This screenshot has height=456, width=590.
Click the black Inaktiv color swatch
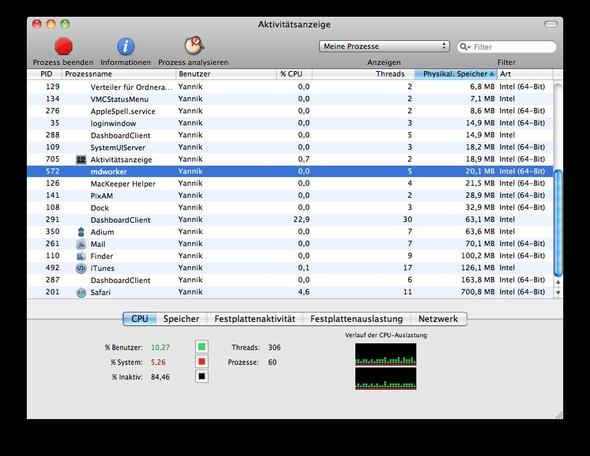point(202,376)
